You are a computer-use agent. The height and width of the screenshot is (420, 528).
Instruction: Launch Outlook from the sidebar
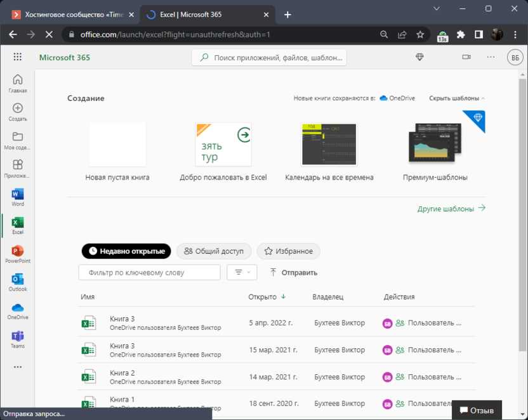(18, 282)
